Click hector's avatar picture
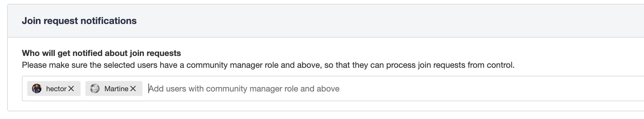Image resolution: width=644 pixels, height=119 pixels. click(x=37, y=89)
